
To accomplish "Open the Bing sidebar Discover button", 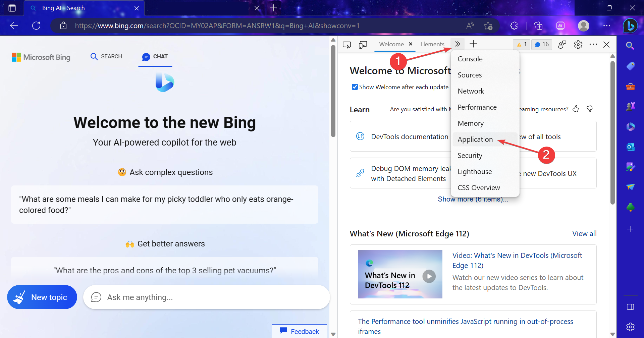I will point(630,26).
